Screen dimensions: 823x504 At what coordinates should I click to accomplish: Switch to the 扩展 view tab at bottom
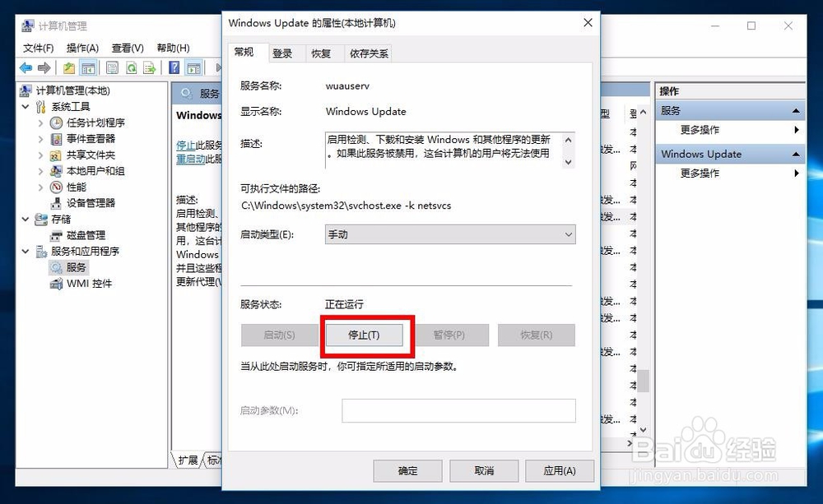coord(188,460)
